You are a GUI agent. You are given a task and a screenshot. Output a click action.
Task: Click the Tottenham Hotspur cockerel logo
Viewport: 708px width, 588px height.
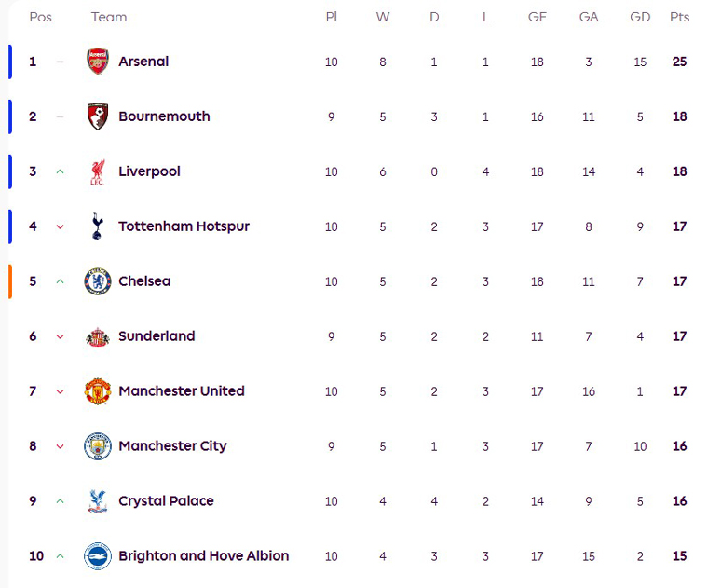(x=97, y=226)
